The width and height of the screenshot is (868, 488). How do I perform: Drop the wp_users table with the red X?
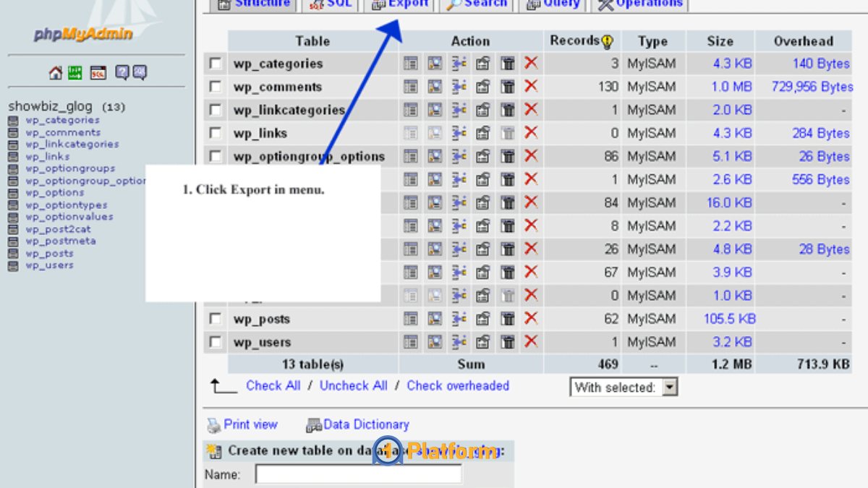click(x=532, y=341)
